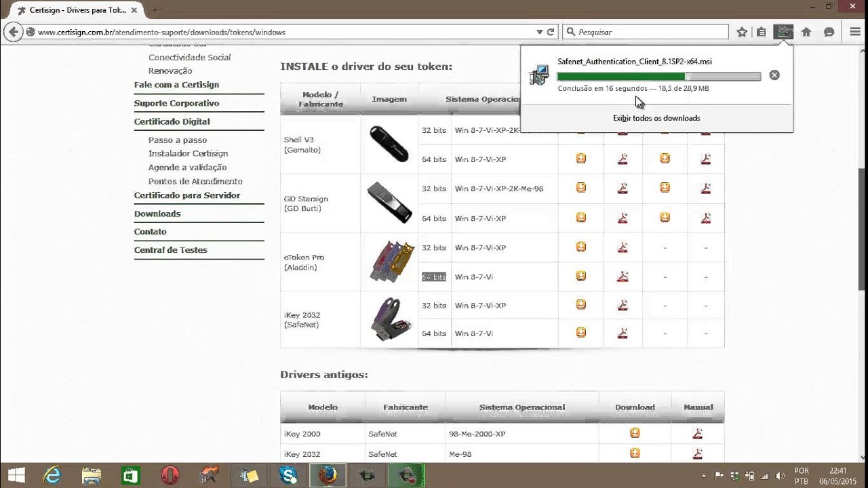This screenshot has height=488, width=868.
Task: Go to the browser home page icon
Action: (x=806, y=32)
